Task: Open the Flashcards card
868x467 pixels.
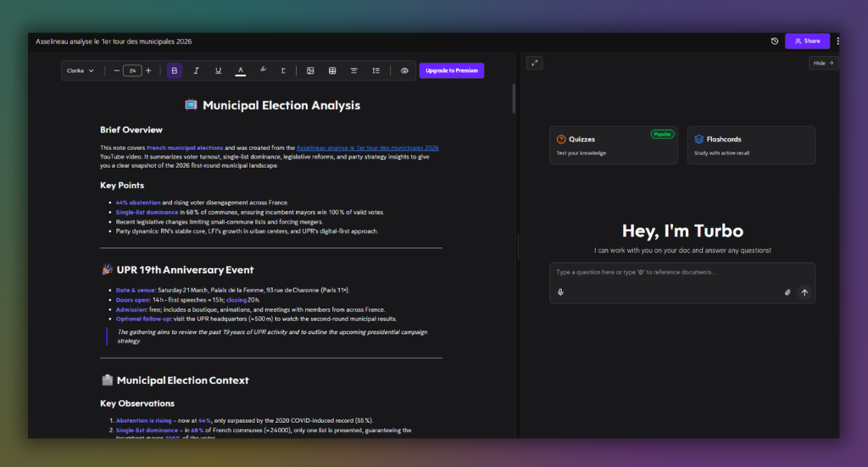Action: (x=750, y=145)
